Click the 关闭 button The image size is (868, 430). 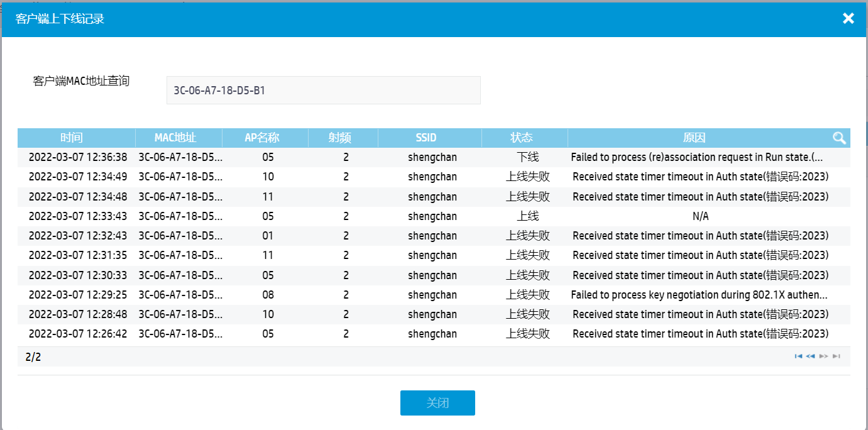[x=437, y=403]
